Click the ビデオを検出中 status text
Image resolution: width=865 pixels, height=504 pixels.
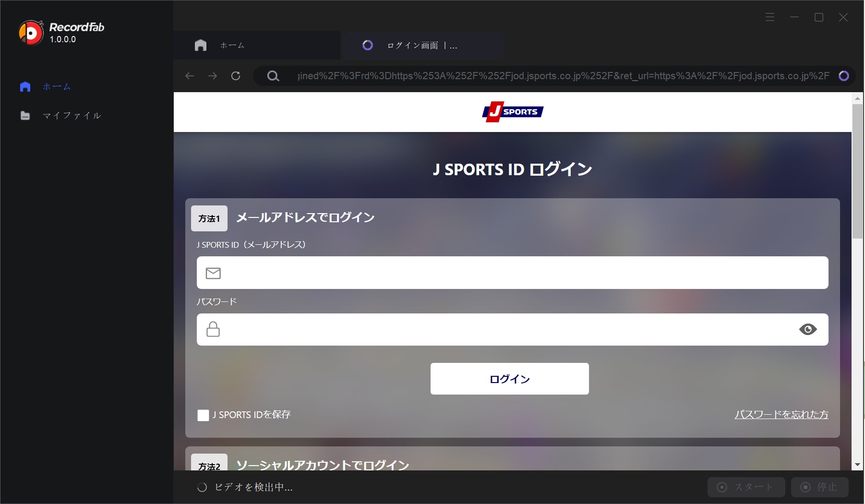253,487
